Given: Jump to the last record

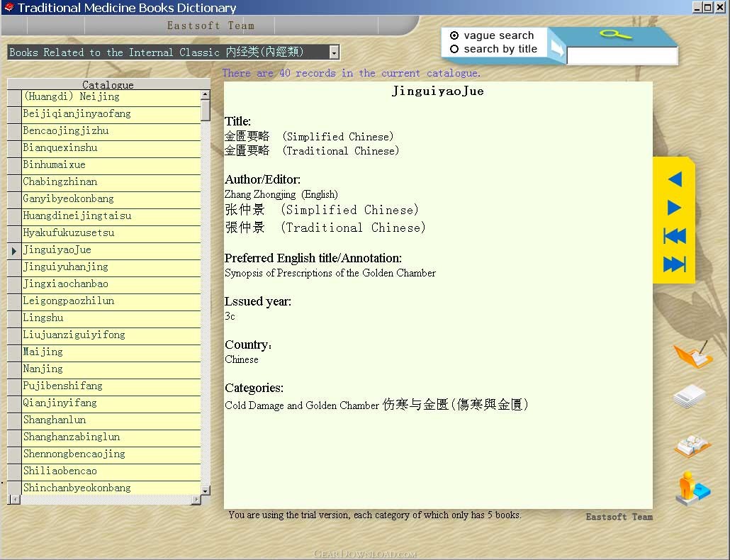Looking at the screenshot, I should pos(674,264).
